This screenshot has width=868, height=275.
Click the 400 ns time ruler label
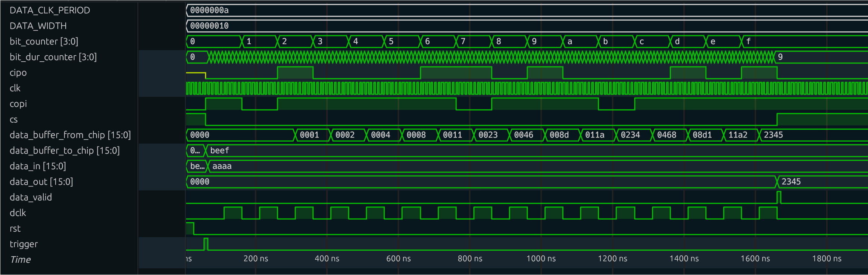point(327,259)
